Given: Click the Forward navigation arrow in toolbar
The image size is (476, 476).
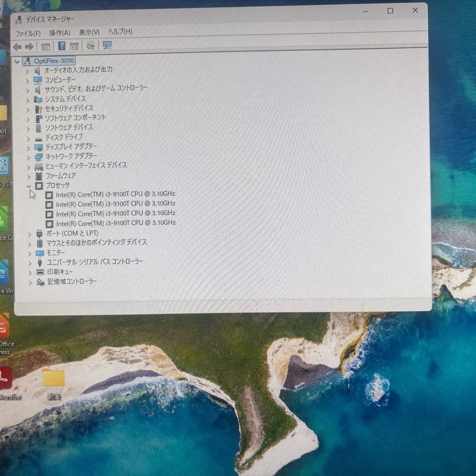Looking at the screenshot, I should 29,47.
